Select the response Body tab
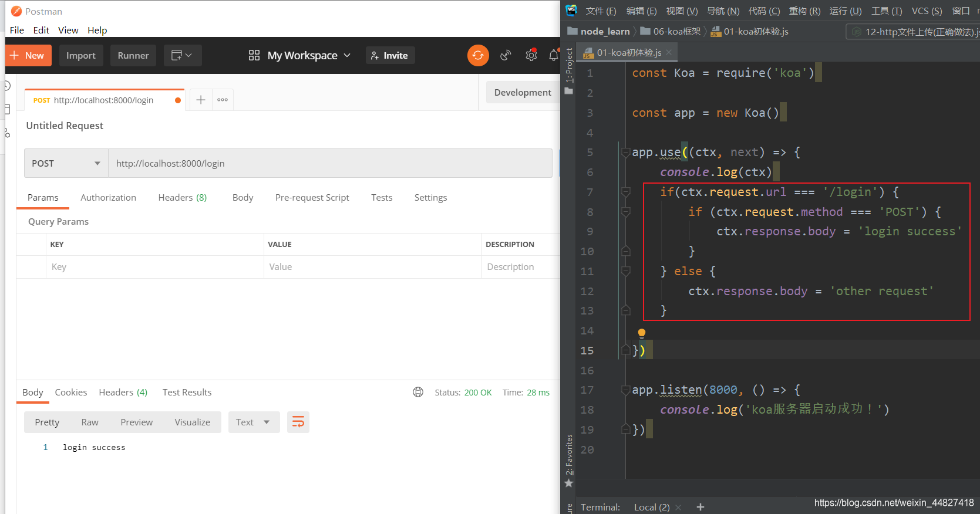Image resolution: width=980 pixels, height=514 pixels. (x=33, y=393)
